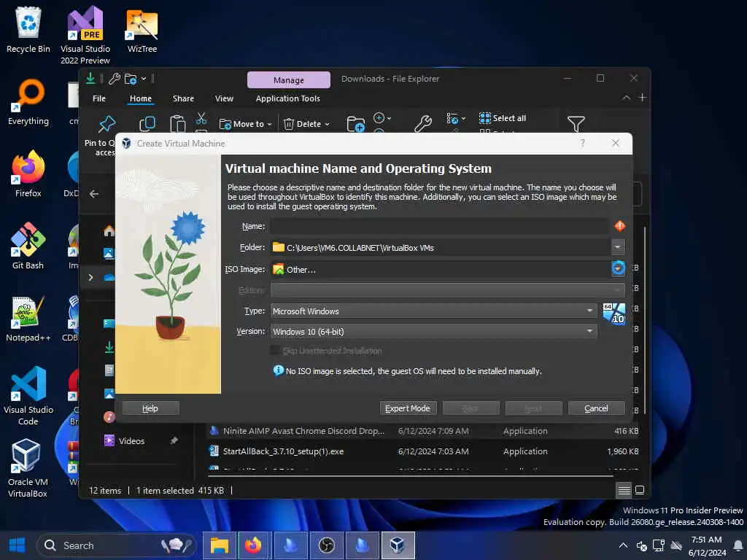
Task: Click Select all in the ribbon
Action: click(x=503, y=118)
